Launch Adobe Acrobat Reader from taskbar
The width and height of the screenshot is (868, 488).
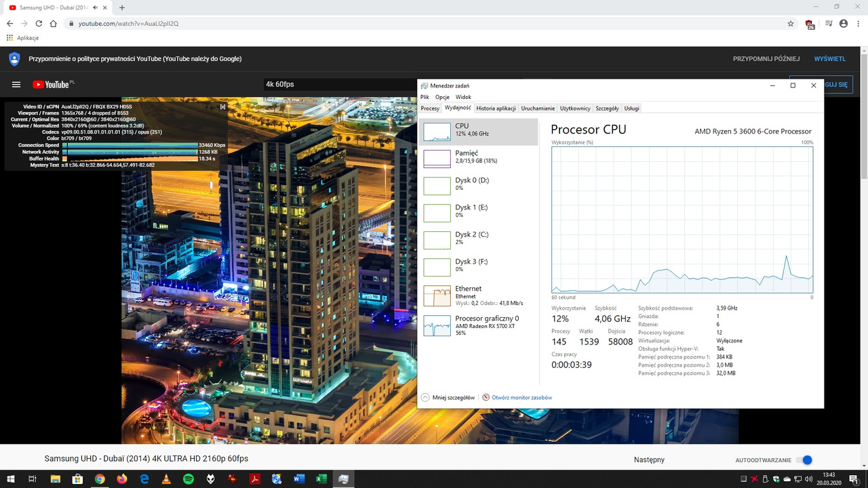(255, 479)
